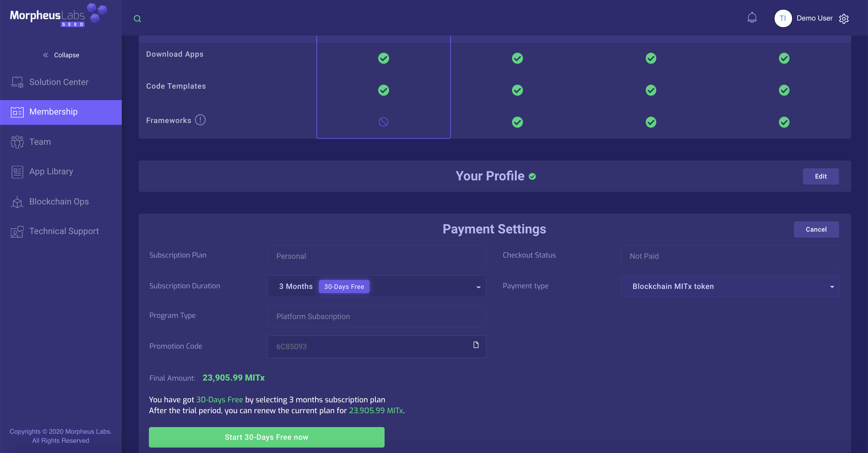Screen dimensions: 868x453
Task: Go to Blockchain Ops in sidebar
Action: tap(59, 201)
